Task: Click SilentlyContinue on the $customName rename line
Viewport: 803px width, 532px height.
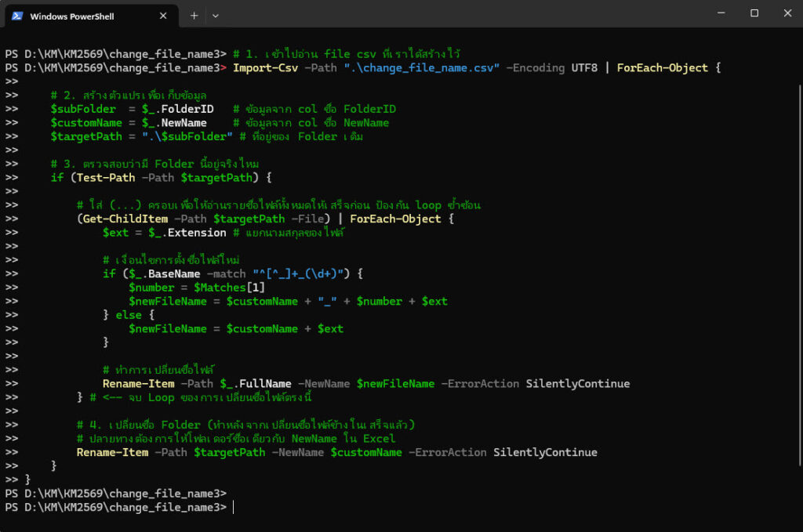Action: coord(545,452)
